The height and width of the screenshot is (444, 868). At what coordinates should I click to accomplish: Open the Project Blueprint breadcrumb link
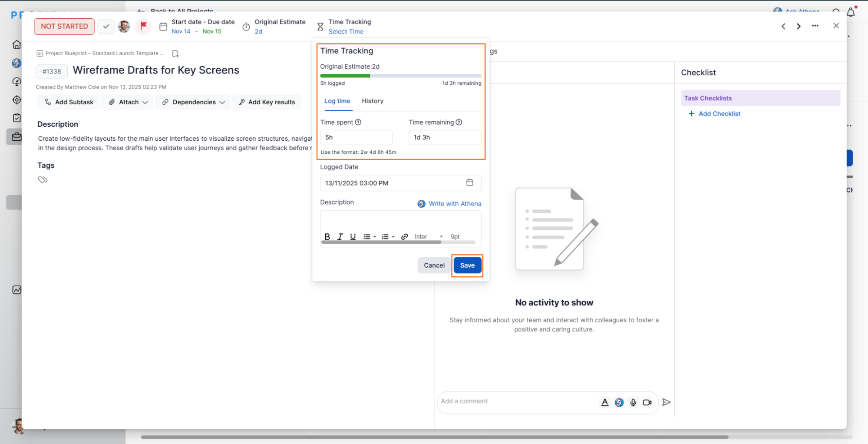105,53
